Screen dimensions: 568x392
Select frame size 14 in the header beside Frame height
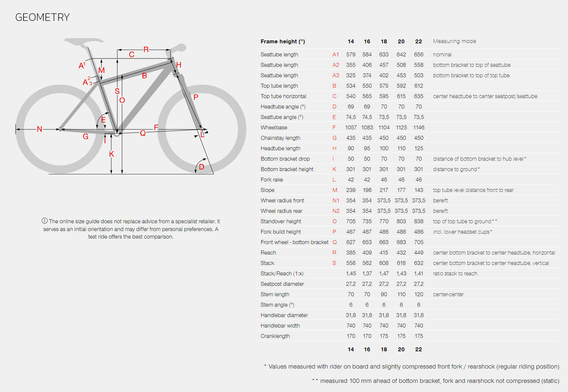pyautogui.click(x=350, y=41)
